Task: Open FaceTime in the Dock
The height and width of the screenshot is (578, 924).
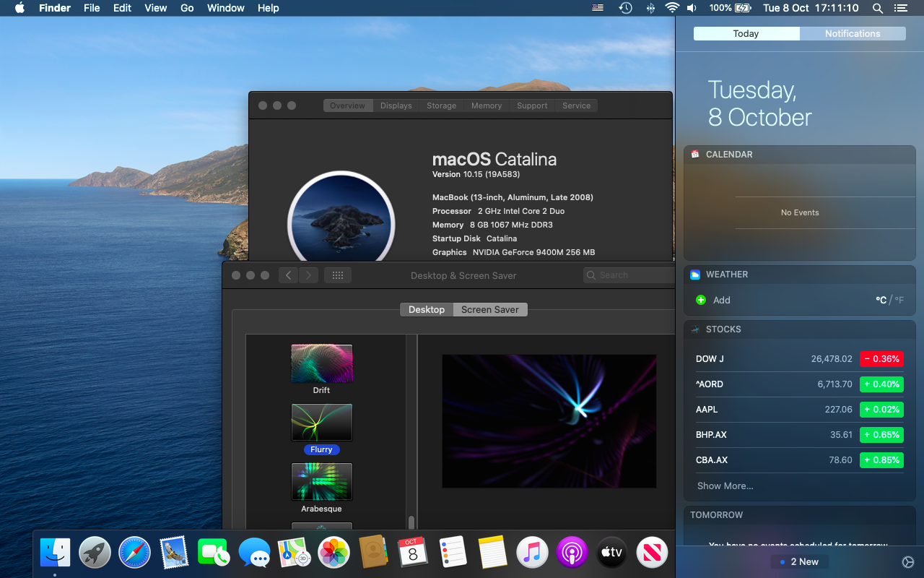Action: [x=214, y=553]
